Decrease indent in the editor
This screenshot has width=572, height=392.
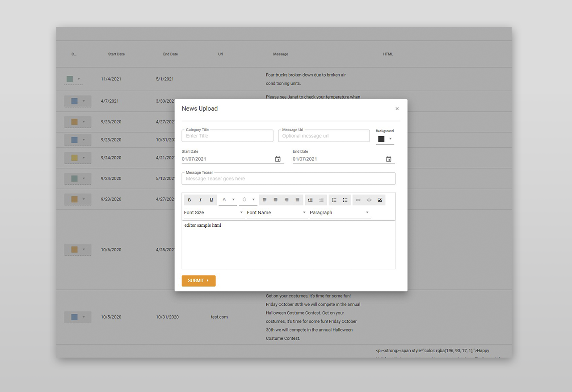click(x=321, y=200)
